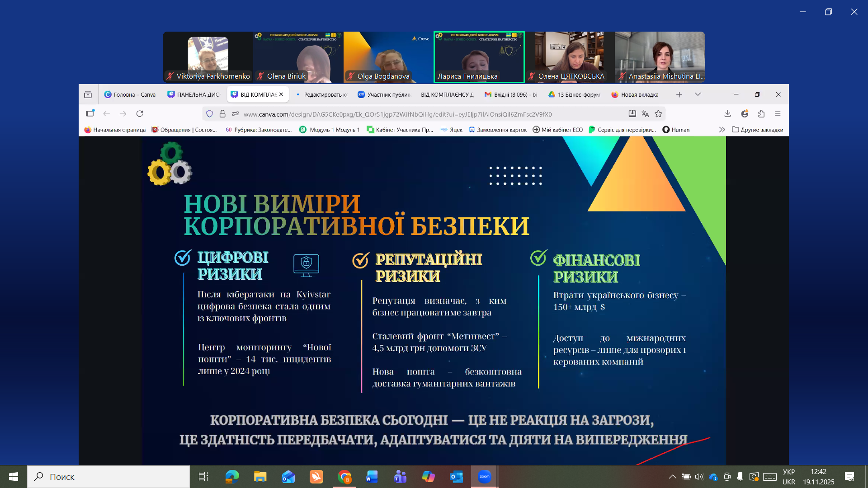The image size is (868, 488).
Task: Open the Firefox hamburger menu
Action: click(778, 114)
